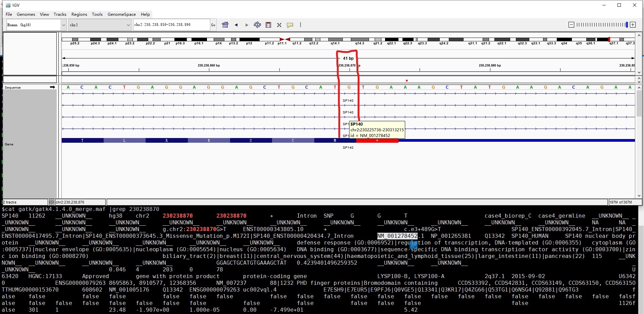Open the Regions menu
Screen dimensions: 644x314
click(x=79, y=14)
